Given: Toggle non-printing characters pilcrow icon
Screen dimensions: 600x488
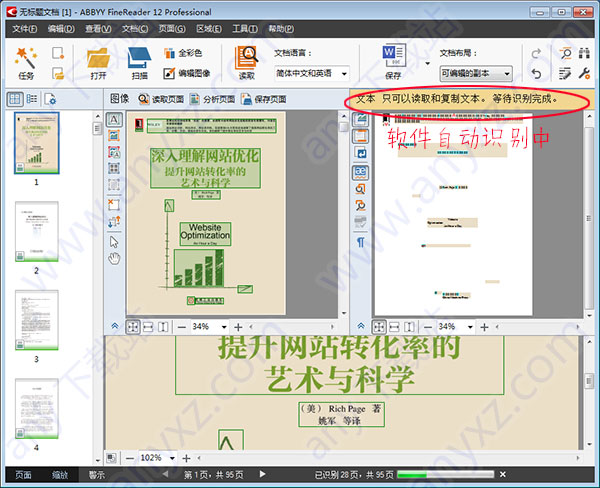Looking at the screenshot, I should pos(360,242).
